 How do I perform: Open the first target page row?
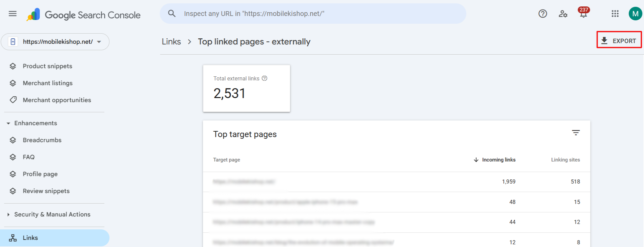point(244,182)
